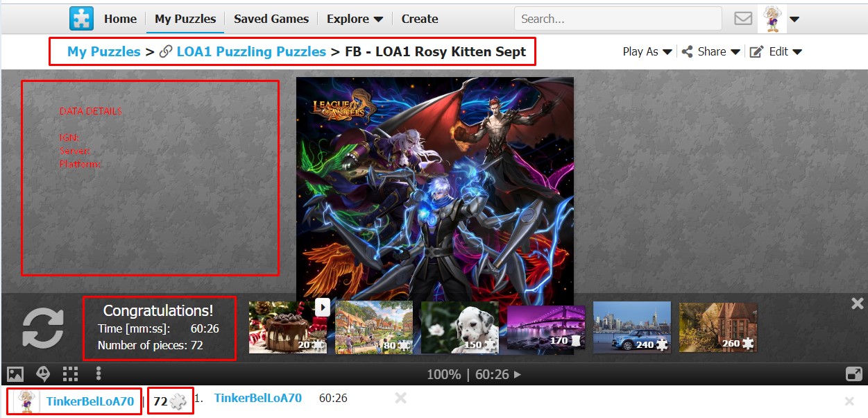Open the three-dot more options menu

pyautogui.click(x=99, y=374)
